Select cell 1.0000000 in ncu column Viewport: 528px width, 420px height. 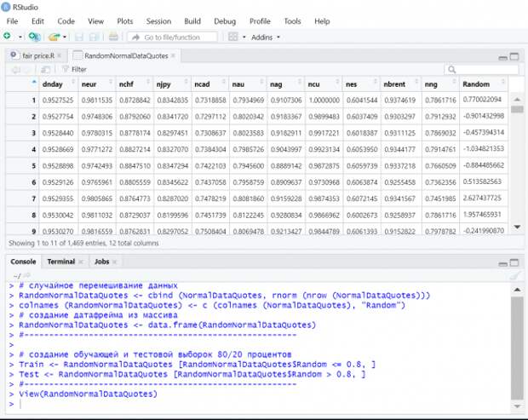(324, 100)
